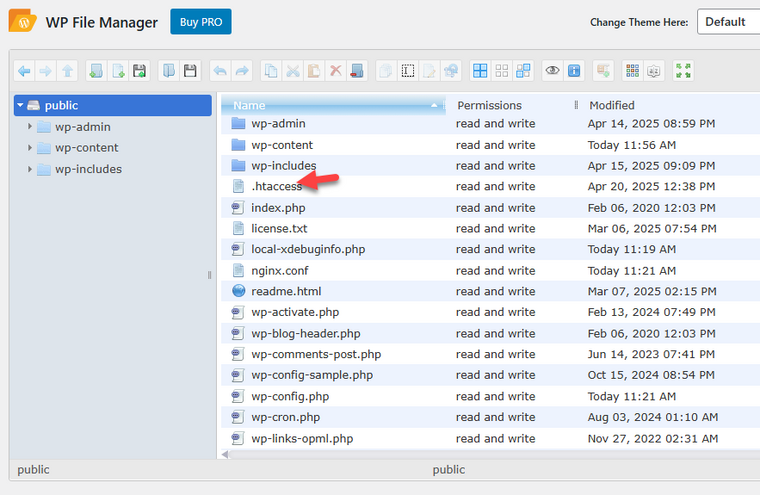Switch view with the colored grid icon

633,71
